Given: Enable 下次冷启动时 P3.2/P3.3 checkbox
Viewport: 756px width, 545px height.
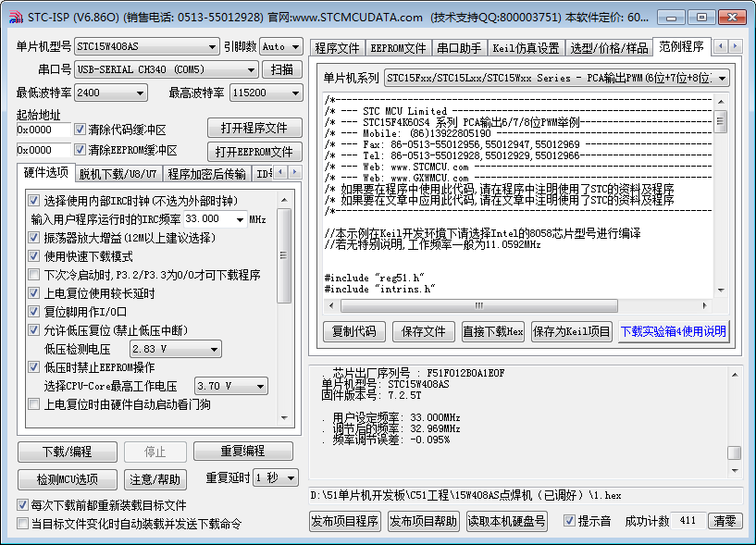Looking at the screenshot, I should click(x=33, y=275).
